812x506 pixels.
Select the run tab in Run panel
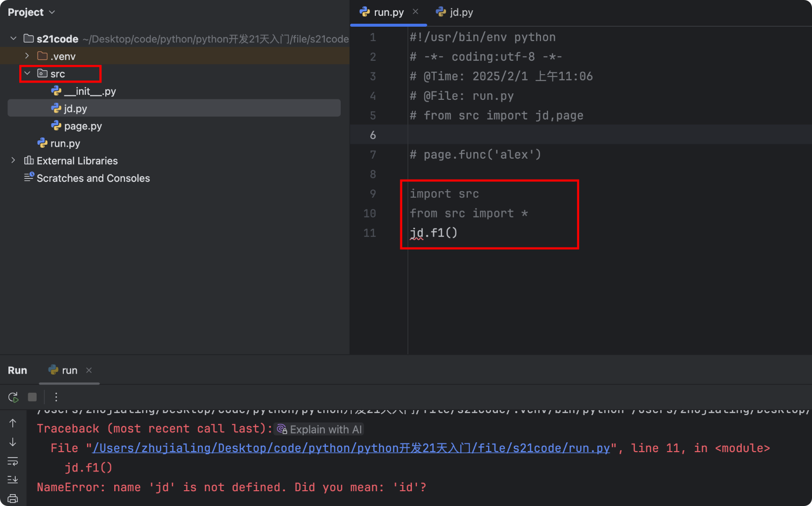69,370
